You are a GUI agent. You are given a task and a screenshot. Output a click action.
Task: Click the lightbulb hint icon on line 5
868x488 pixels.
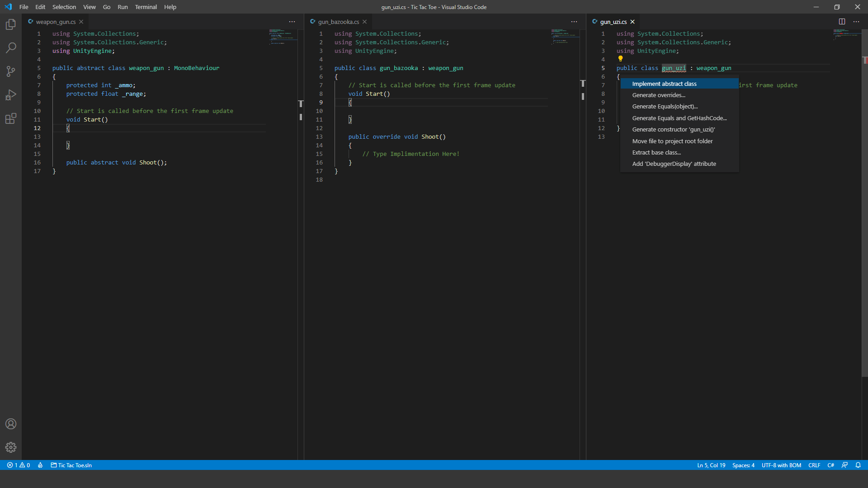tap(621, 59)
